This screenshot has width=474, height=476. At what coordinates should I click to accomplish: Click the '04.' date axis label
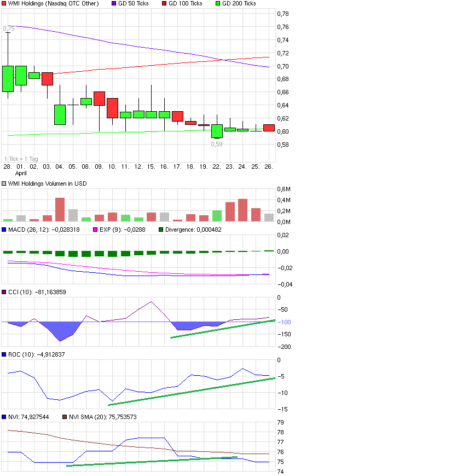[60, 167]
